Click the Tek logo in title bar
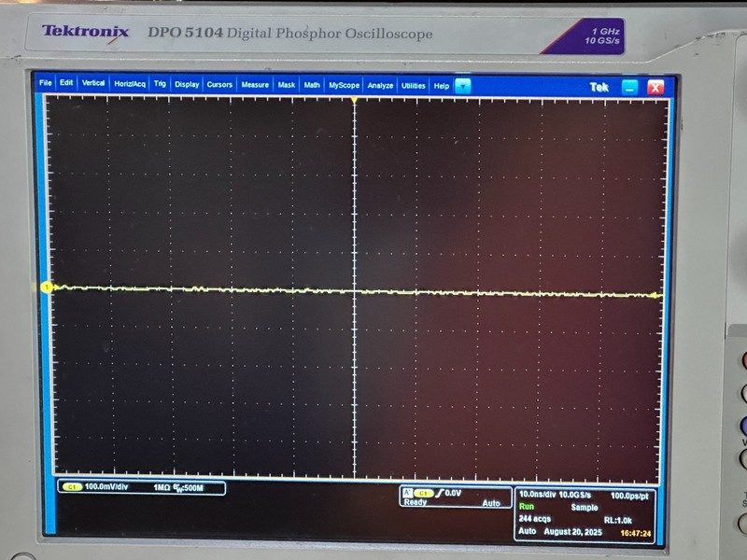This screenshot has width=747, height=560. tap(599, 87)
